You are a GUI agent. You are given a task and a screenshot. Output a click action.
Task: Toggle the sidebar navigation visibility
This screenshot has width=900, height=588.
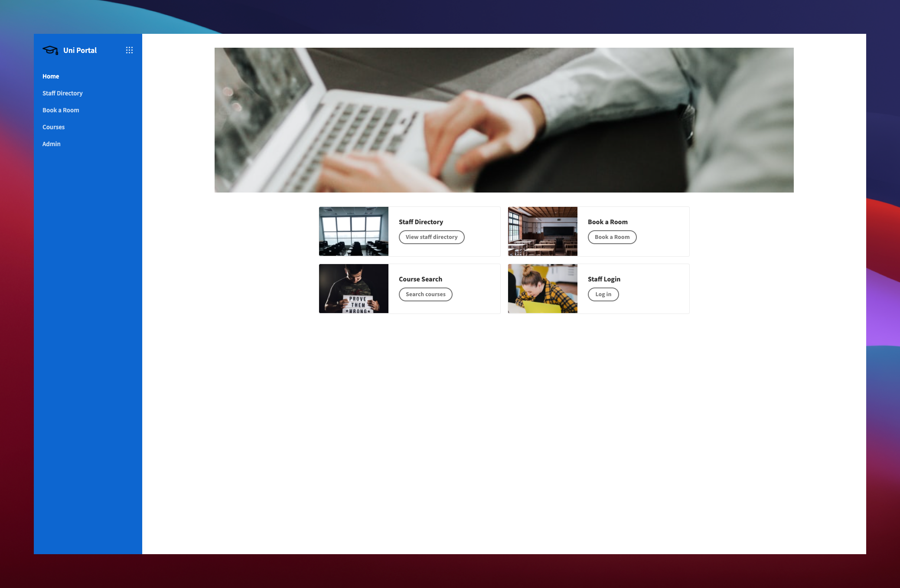[129, 50]
